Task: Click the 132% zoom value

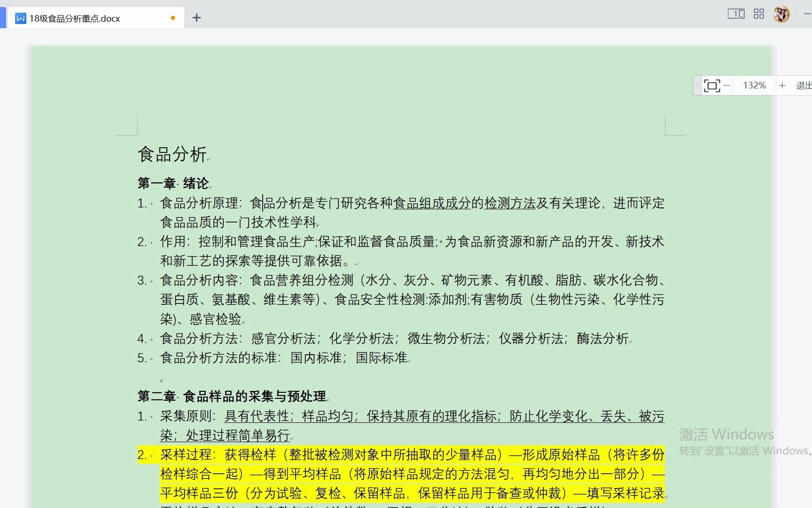Action: pyautogui.click(x=754, y=85)
